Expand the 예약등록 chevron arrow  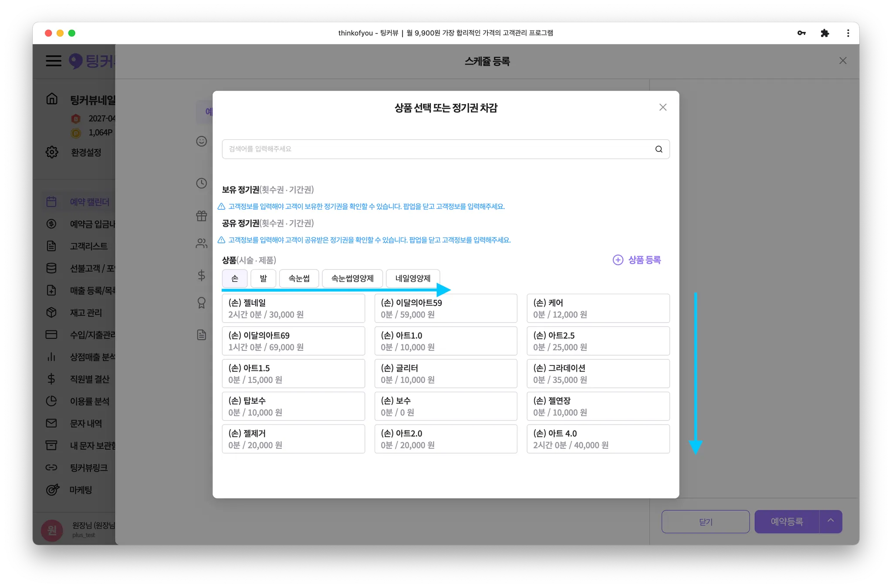[831, 521]
